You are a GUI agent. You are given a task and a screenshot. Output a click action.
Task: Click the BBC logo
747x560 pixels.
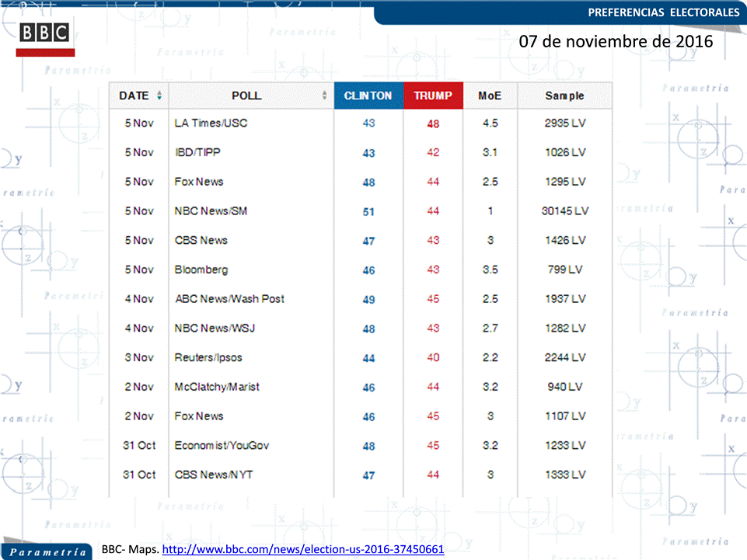point(45,39)
